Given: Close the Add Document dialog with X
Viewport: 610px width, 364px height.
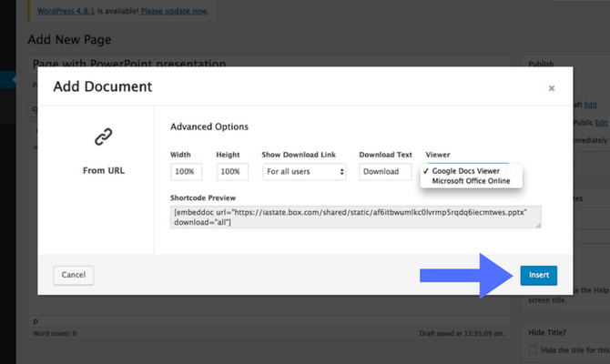Looking at the screenshot, I should point(551,88).
